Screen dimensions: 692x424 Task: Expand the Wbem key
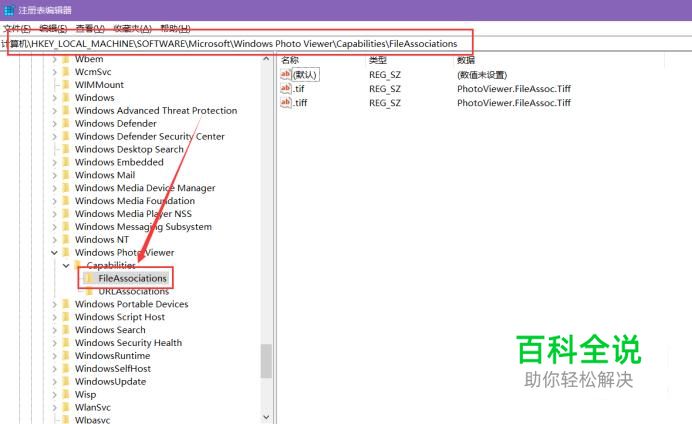[54, 59]
